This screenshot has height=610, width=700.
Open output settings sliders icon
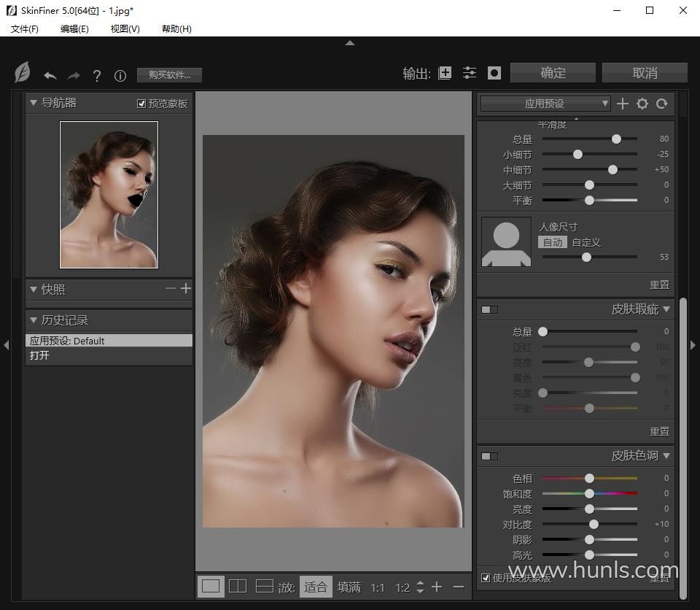(x=470, y=73)
